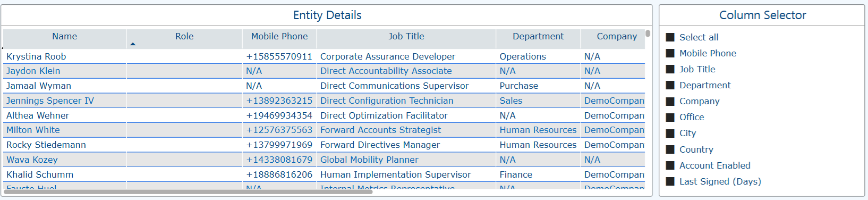
Task: Toggle the Select all checkbox
Action: pyautogui.click(x=670, y=37)
